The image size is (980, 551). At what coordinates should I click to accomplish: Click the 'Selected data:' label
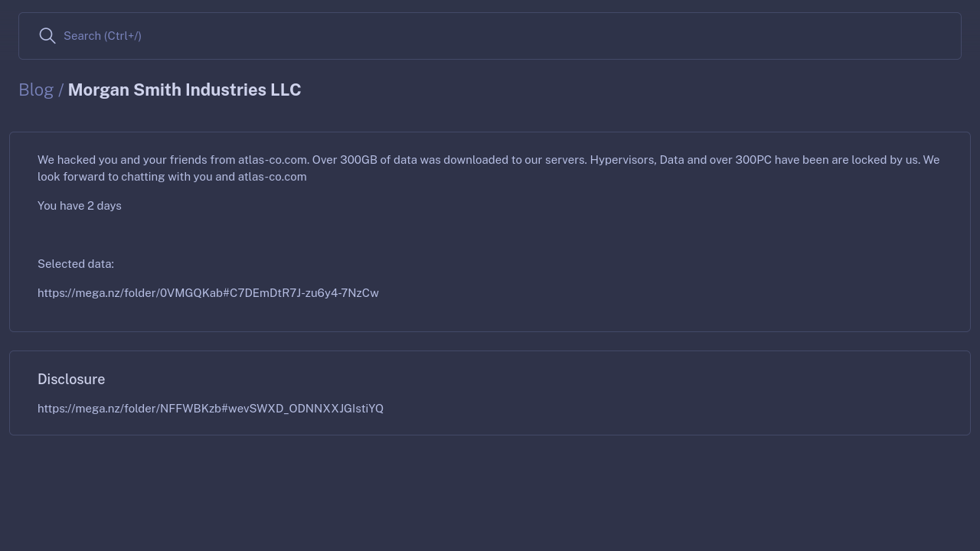pyautogui.click(x=76, y=264)
